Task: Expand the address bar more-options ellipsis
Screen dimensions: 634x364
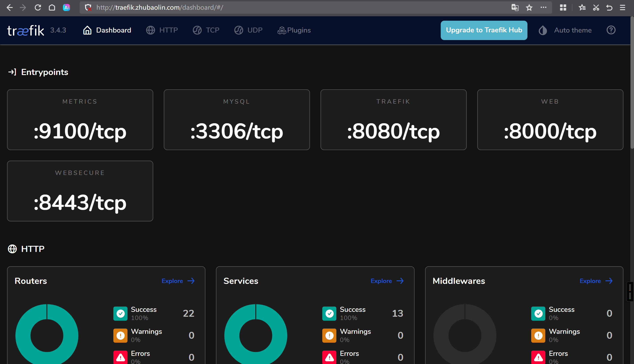Action: 543,7
